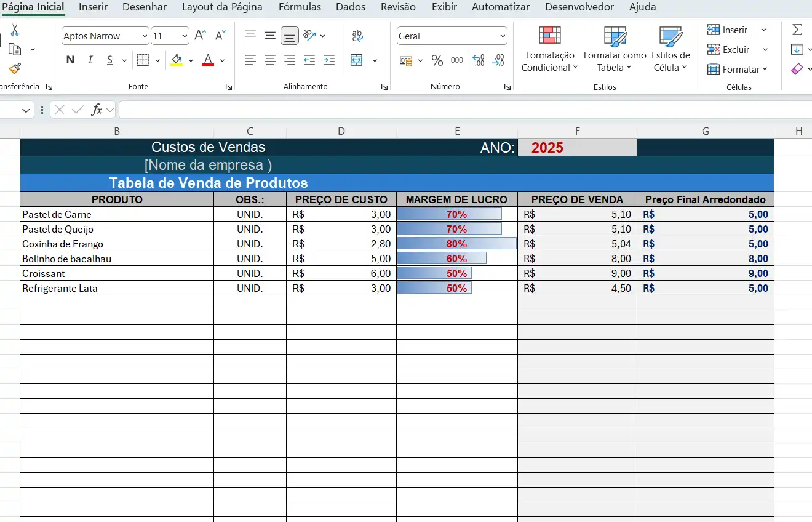Click the insert function fx icon
812x522 pixels.
click(97, 110)
